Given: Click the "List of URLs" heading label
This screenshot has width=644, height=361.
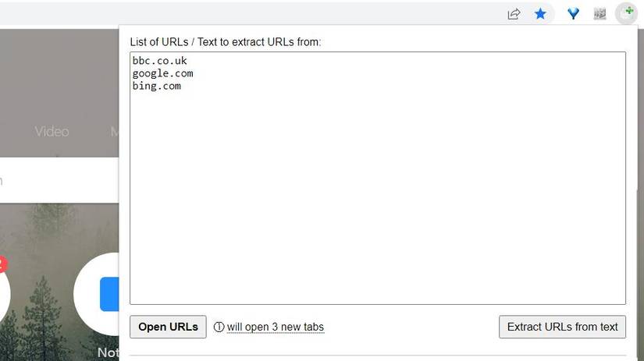Looking at the screenshot, I should 225,41.
